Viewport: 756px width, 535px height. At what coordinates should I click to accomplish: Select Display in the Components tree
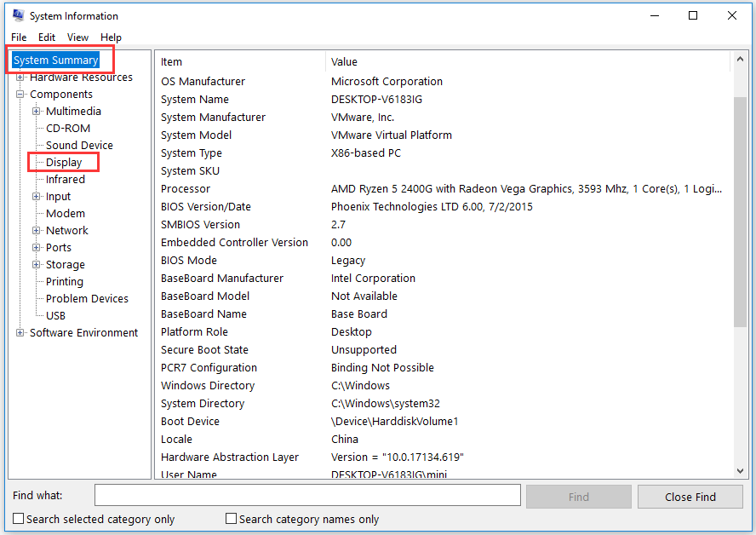pyautogui.click(x=64, y=163)
